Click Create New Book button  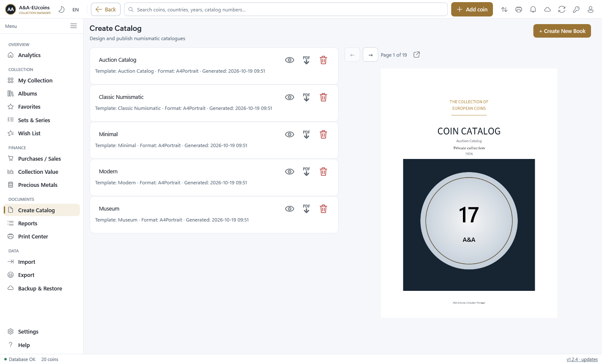pyautogui.click(x=562, y=31)
